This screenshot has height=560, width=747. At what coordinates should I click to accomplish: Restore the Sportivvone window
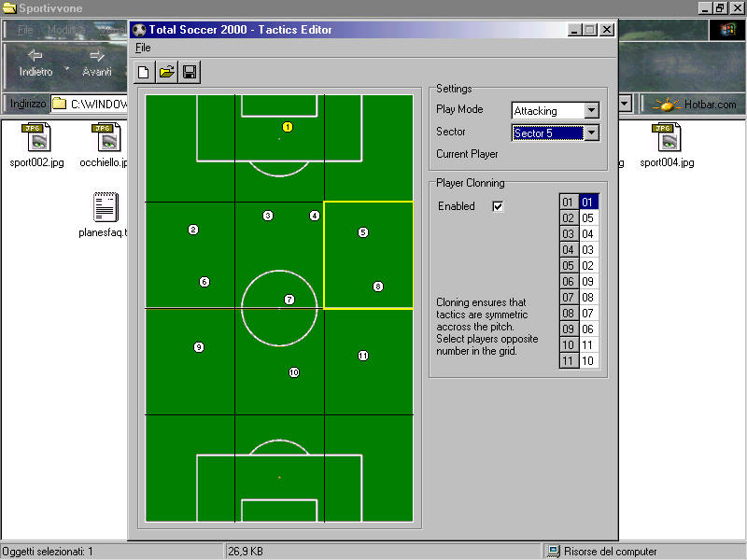pyautogui.click(x=720, y=8)
